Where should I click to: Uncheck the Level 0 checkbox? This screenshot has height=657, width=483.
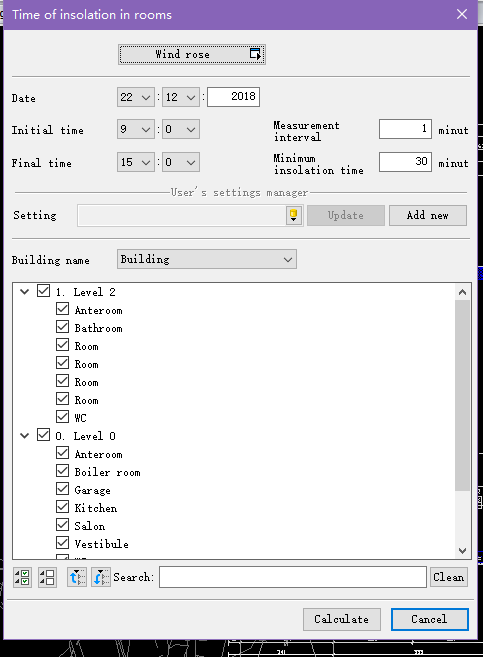(x=44, y=435)
